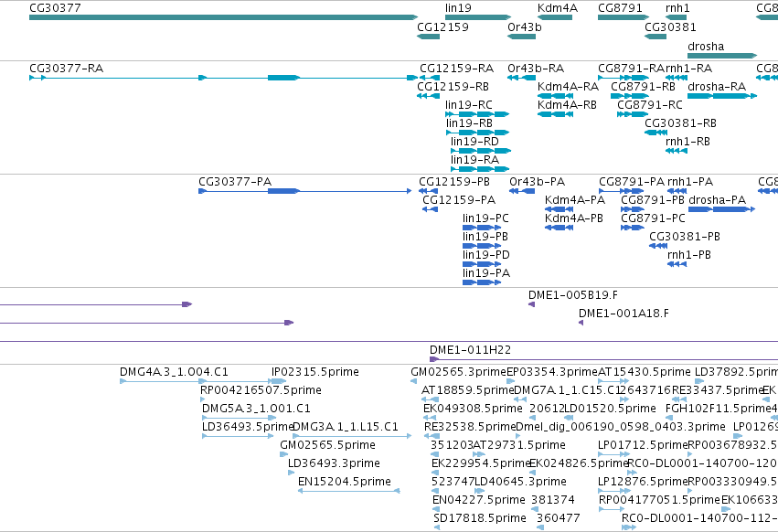
Task: Select the Or43b-PA protein
Action: click(x=522, y=191)
